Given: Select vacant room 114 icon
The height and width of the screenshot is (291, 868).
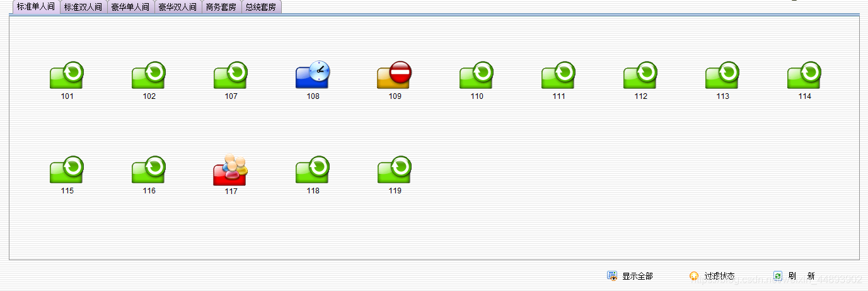Looking at the screenshot, I should click(804, 75).
